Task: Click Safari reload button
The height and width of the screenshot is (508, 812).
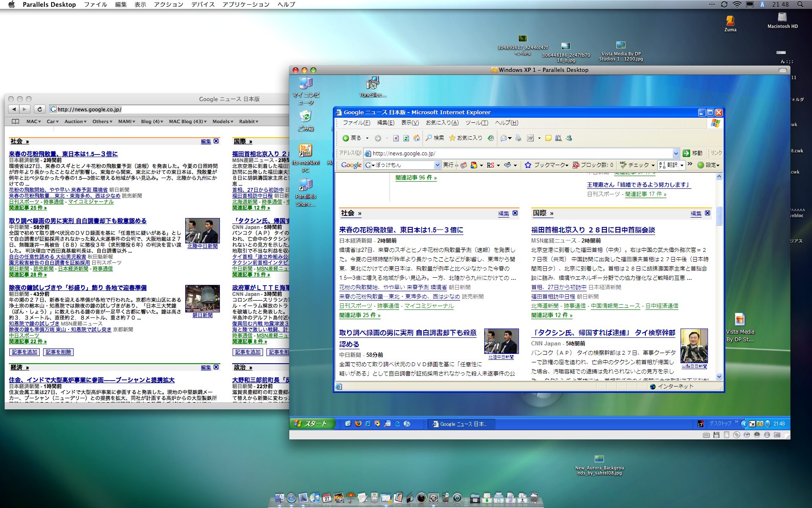Action: [x=40, y=109]
